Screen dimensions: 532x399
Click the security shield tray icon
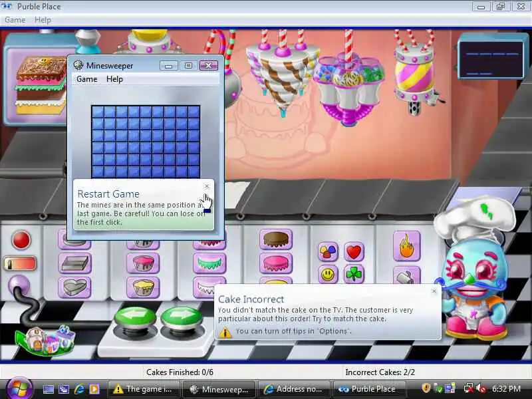pos(426,388)
